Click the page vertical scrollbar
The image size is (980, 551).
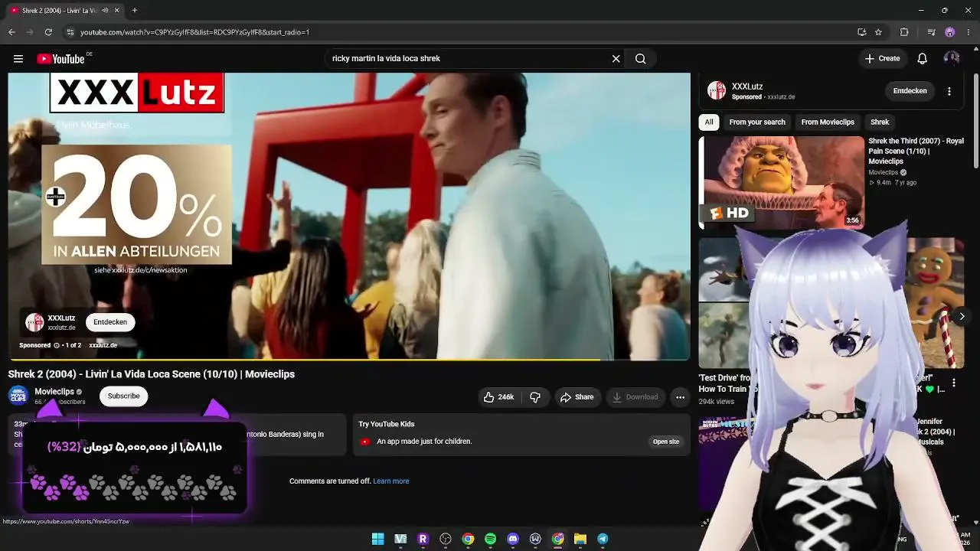click(975, 122)
